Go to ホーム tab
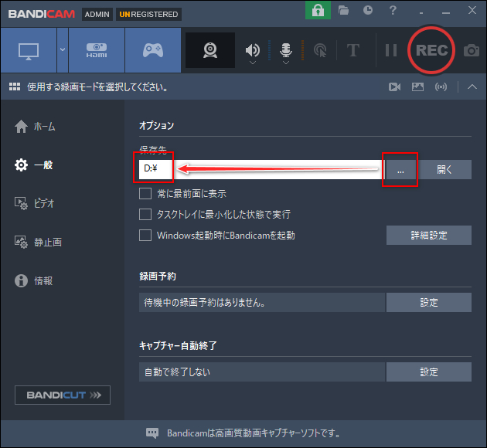487x448 pixels. click(35, 127)
